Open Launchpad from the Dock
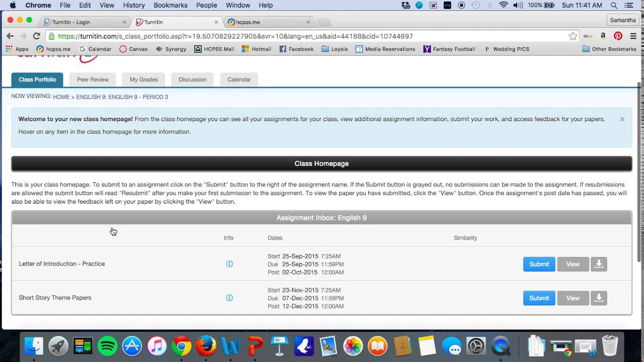The image size is (644, 362). pyautogui.click(x=58, y=346)
